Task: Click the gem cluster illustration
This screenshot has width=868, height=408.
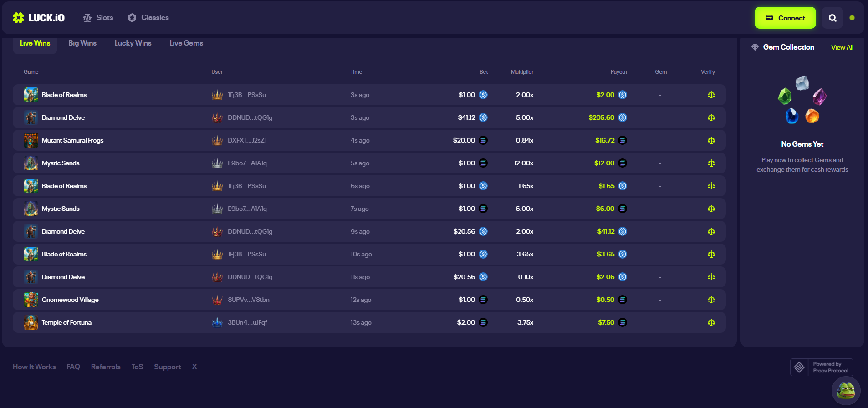Action: pyautogui.click(x=802, y=100)
